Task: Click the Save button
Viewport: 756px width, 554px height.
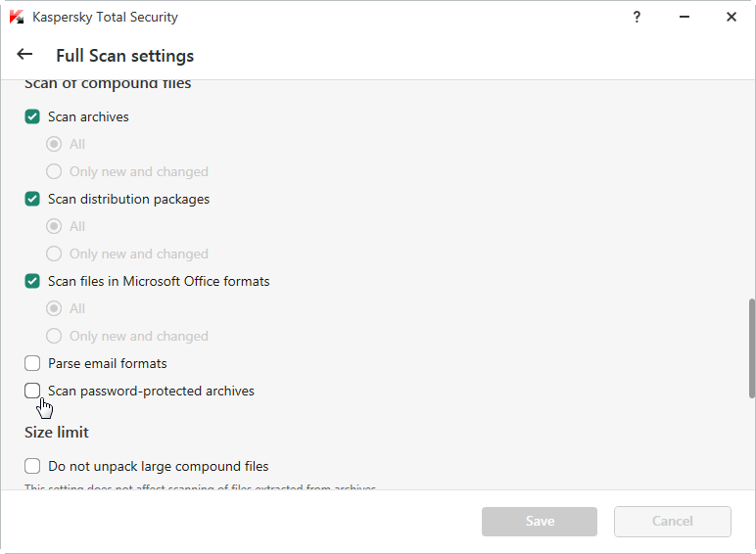Action: pos(540,521)
